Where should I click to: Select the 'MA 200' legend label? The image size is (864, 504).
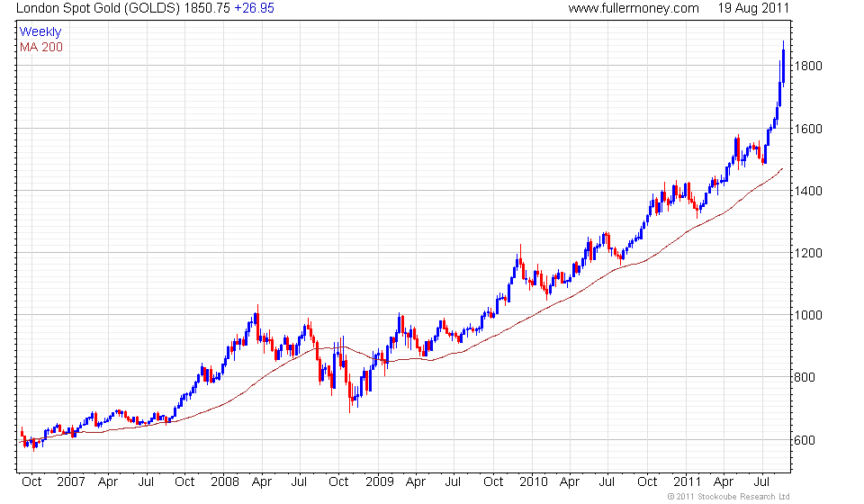41,48
